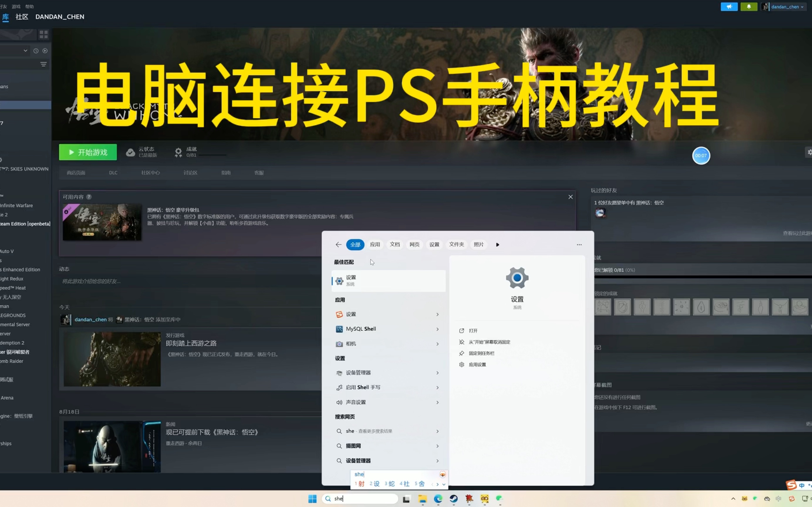Select 全部 tab in search results
This screenshot has height=507, width=812.
pos(354,244)
